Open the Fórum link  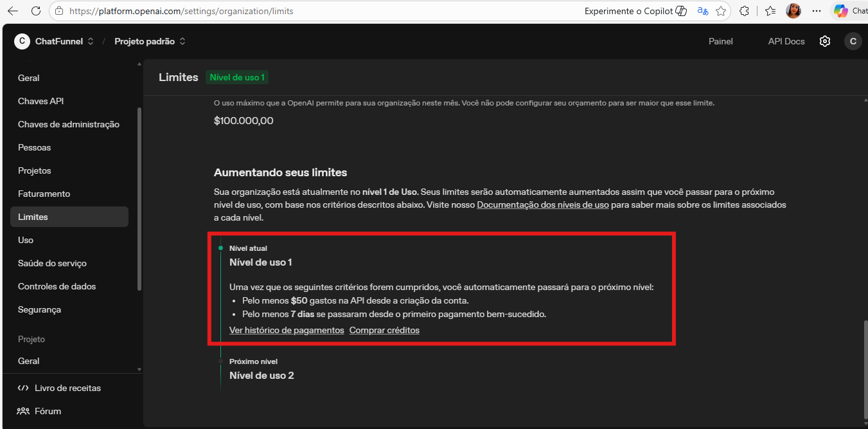coord(48,411)
